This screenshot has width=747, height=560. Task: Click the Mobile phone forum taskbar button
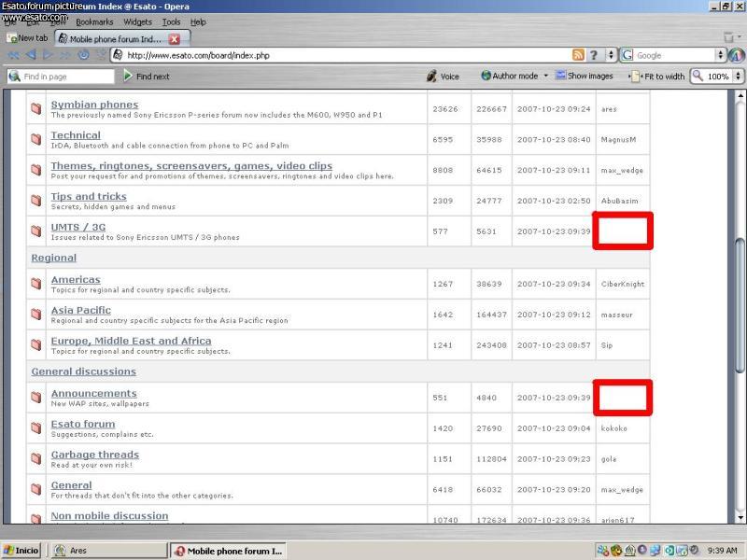pos(228,551)
